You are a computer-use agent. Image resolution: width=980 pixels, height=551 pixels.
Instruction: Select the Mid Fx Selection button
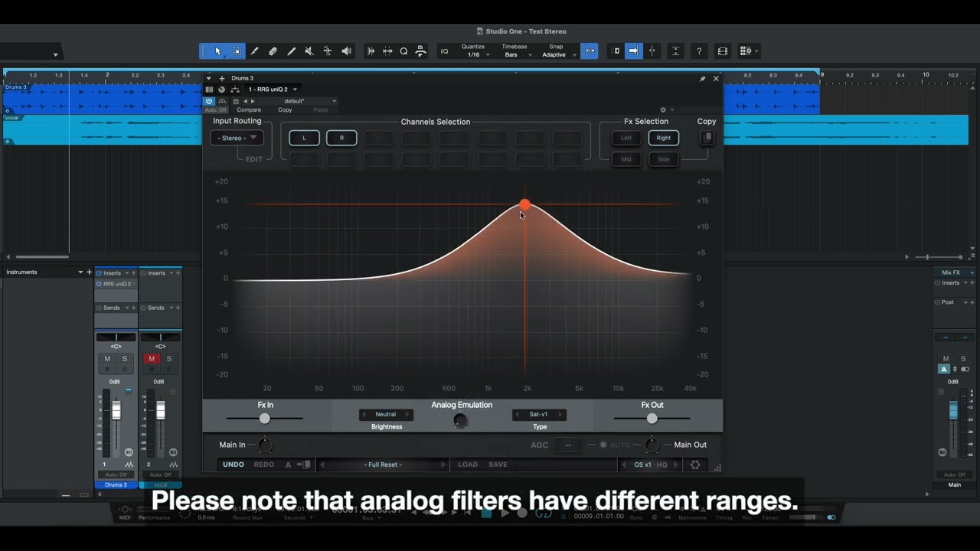626,159
